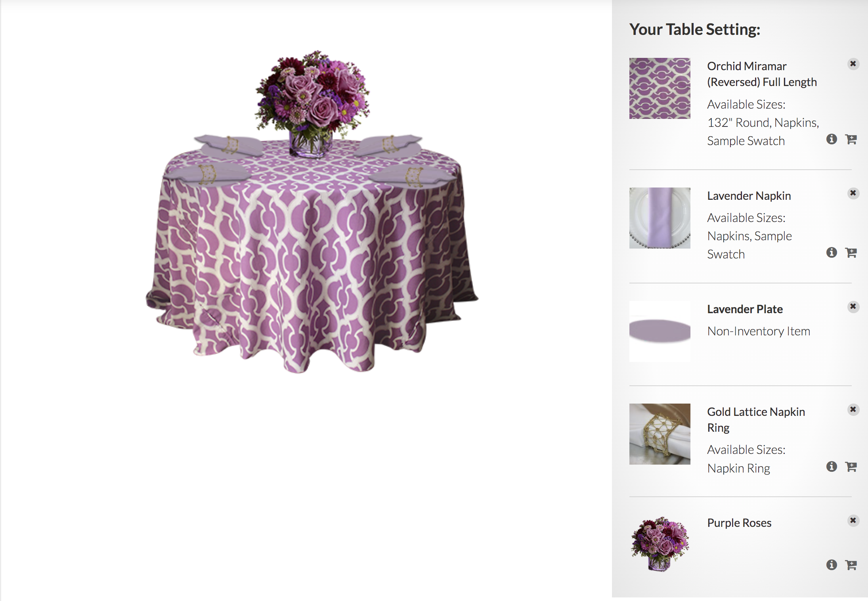Remove Lavender Plate from setting
Image resolution: width=868 pixels, height=601 pixels.
click(853, 306)
